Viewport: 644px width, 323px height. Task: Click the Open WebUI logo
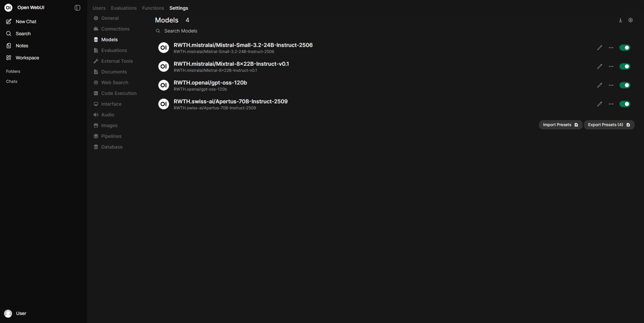coord(8,8)
